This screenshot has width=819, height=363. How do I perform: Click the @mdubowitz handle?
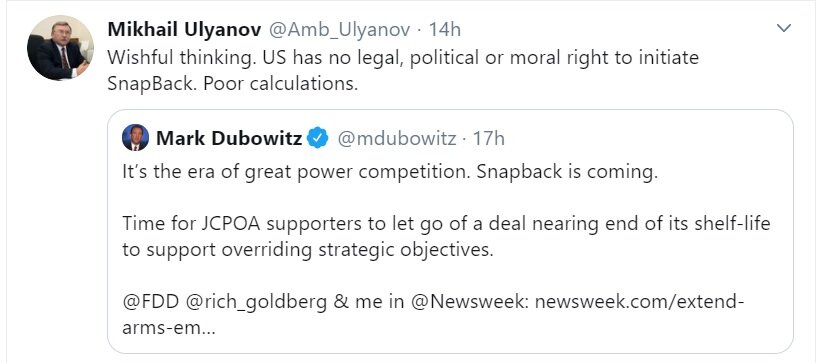point(397,138)
